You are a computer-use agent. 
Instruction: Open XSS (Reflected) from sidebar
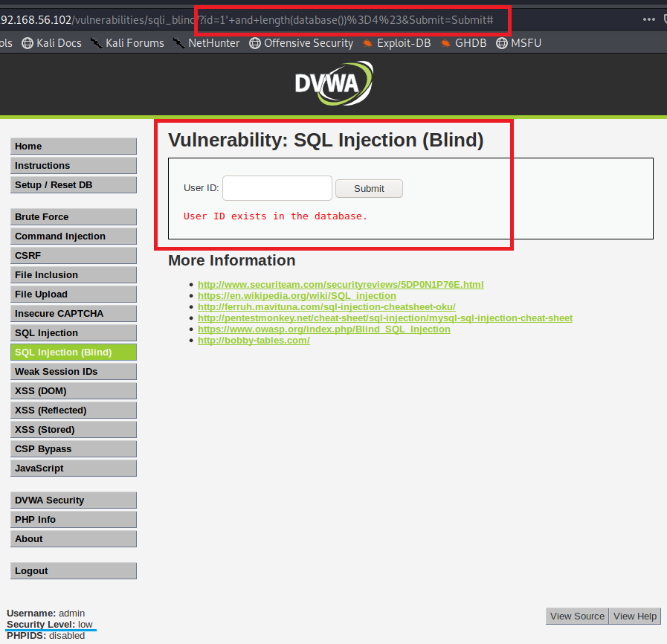[x=73, y=410]
